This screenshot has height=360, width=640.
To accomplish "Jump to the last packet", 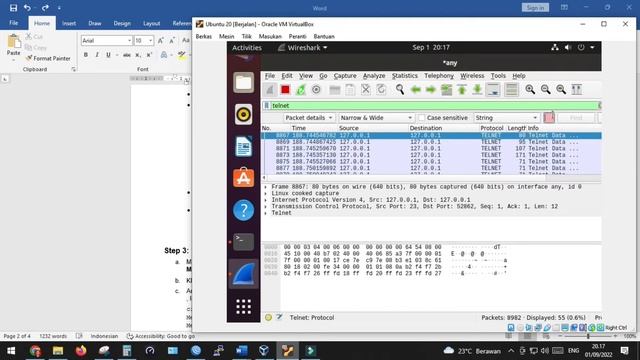I will (x=477, y=89).
